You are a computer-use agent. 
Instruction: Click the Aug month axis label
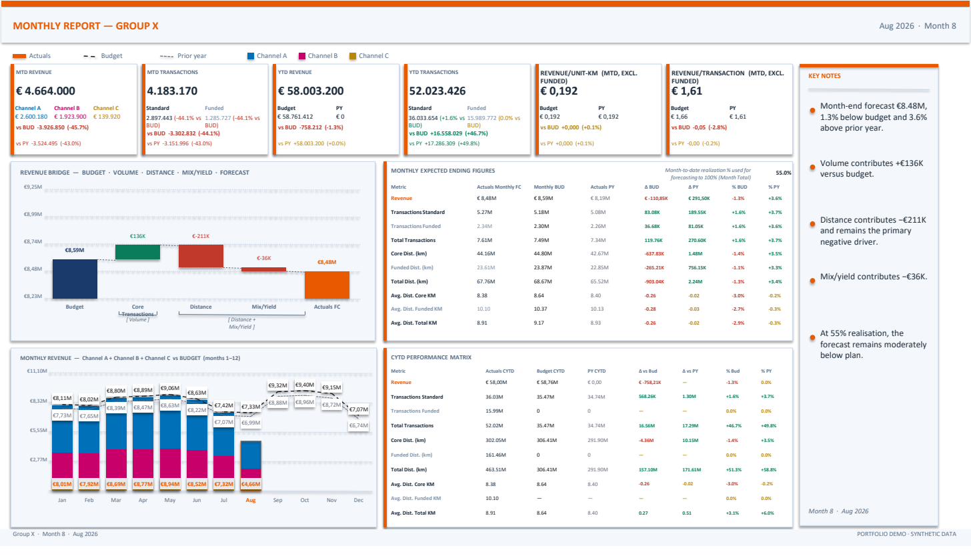point(251,500)
